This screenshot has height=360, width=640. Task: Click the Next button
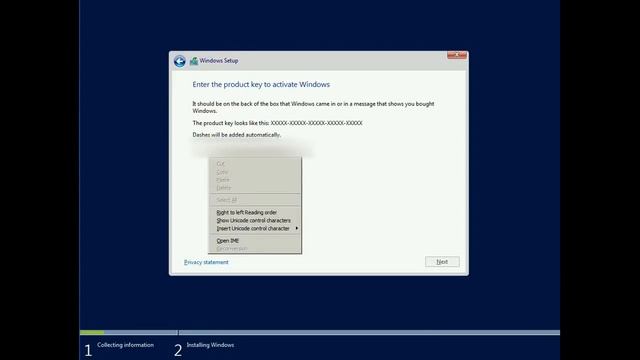442,262
